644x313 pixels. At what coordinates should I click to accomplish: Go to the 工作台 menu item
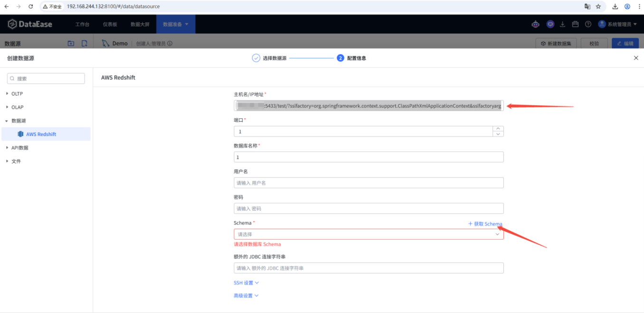83,24
